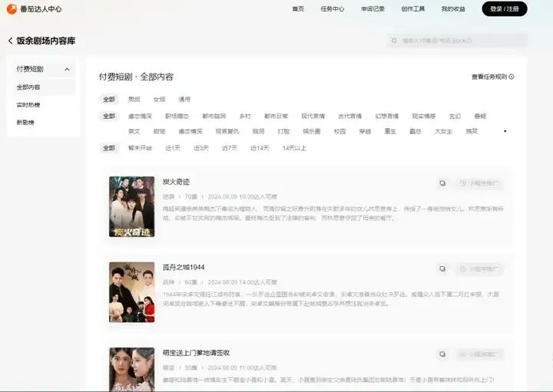Filter by 近7天
The image size is (553, 392).
click(x=230, y=148)
